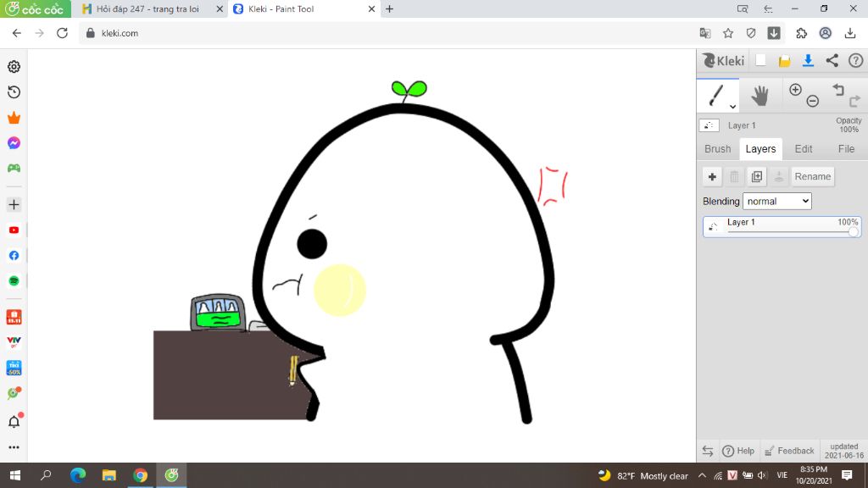Open File Explorer from taskbar

coord(109,475)
